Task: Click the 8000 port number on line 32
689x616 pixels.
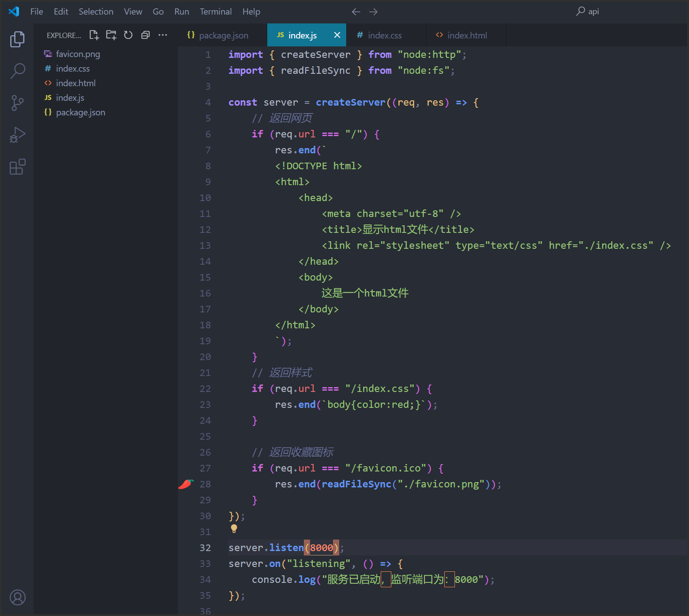Action: tap(322, 548)
